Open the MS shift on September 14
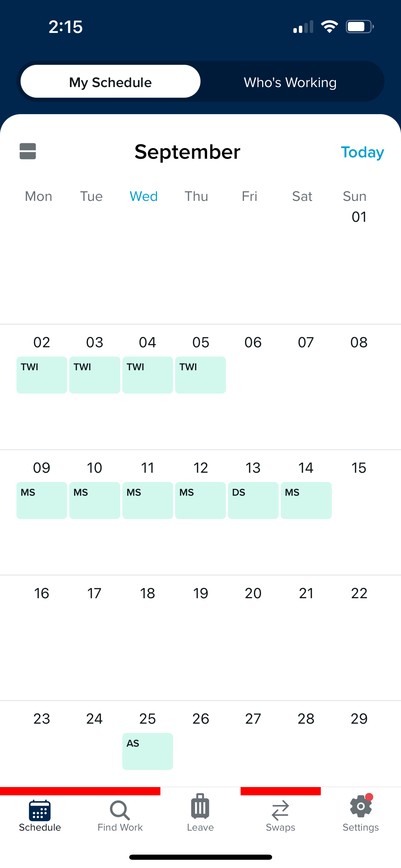This screenshot has height=868, width=401. pyautogui.click(x=306, y=501)
